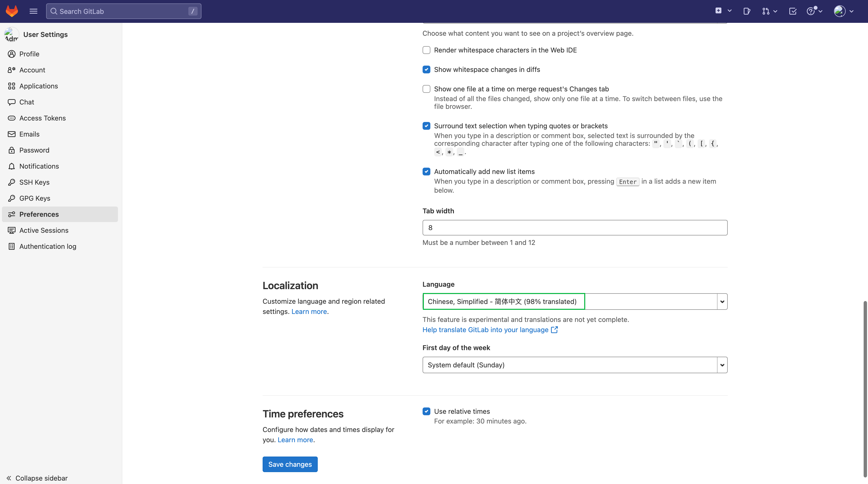Viewport: 868px width, 484px height.
Task: Open the issues icon in top bar
Action: (747, 11)
